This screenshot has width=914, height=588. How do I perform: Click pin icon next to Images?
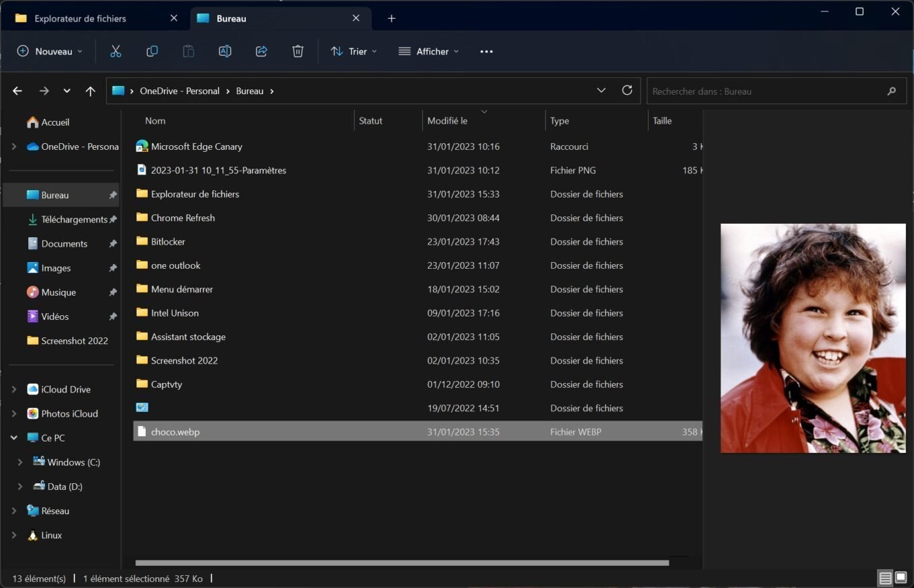click(x=113, y=268)
